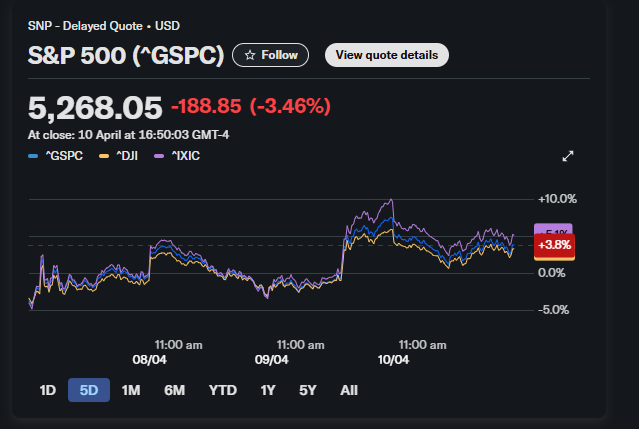Switch chart to 6M range

(174, 390)
